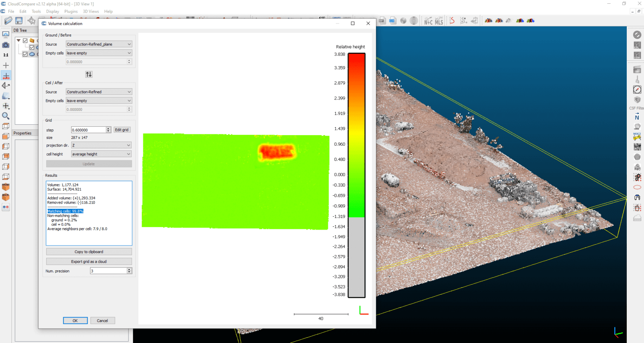The height and width of the screenshot is (343, 644).
Task: Expand the projection dir. dropdown
Action: pyautogui.click(x=101, y=145)
